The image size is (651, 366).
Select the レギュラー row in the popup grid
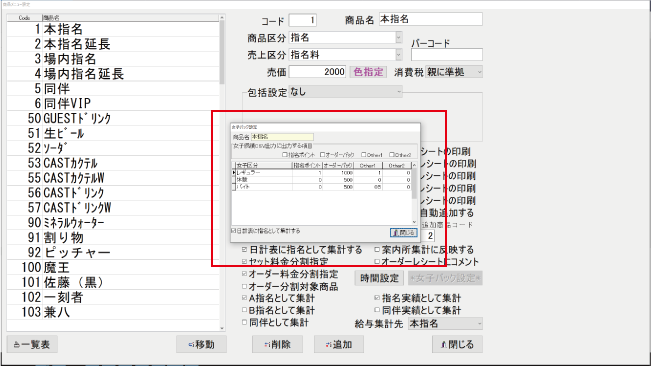(x=321, y=173)
